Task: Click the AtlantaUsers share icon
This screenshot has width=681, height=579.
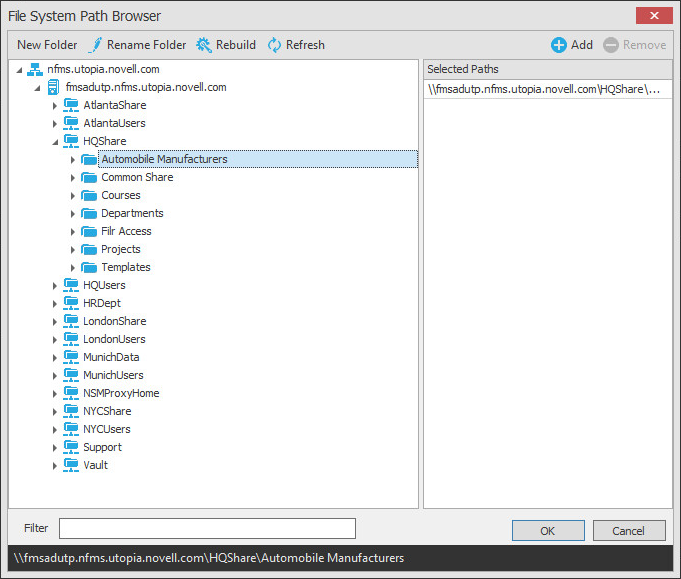Action: tap(71, 123)
